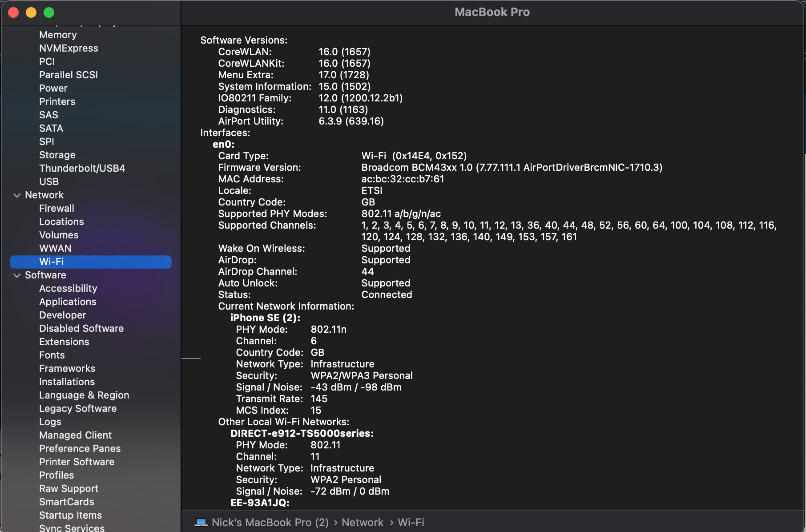806x532 pixels.
Task: Select Startup Items in sidebar
Action: [70, 515]
